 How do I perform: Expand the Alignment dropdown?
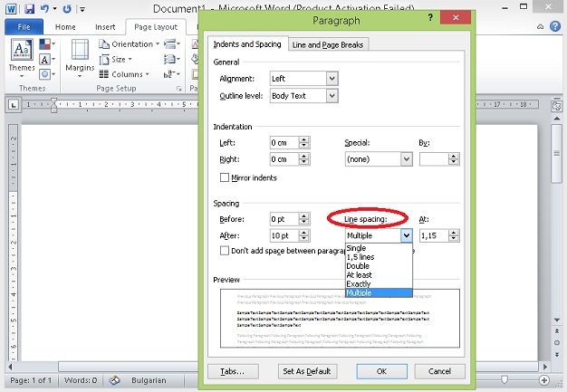[332, 79]
